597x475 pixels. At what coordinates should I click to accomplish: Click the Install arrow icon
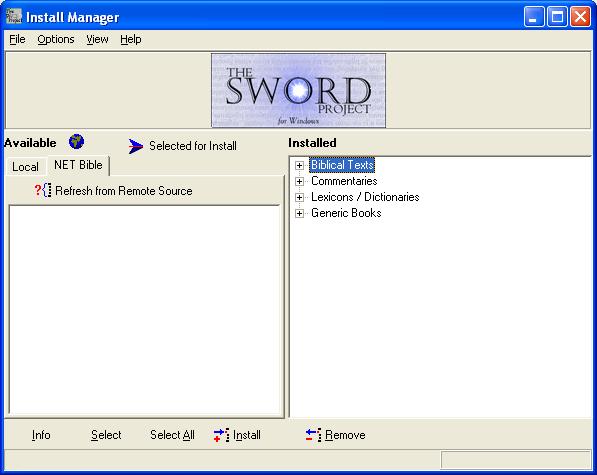coord(221,435)
